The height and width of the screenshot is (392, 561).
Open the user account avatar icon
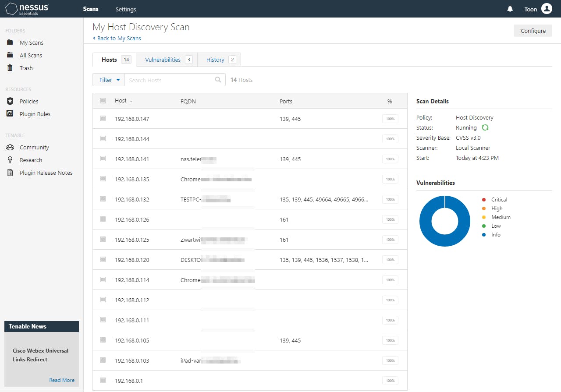pos(547,9)
